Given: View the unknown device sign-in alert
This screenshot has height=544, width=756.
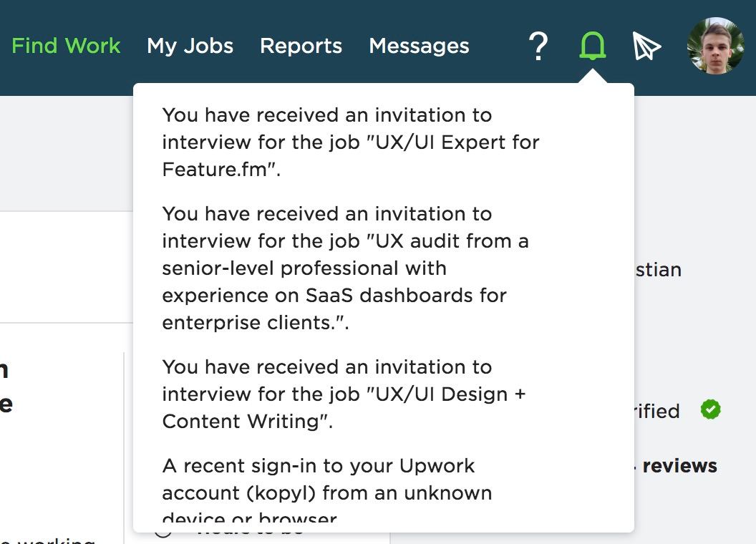Looking at the screenshot, I should pos(327,491).
